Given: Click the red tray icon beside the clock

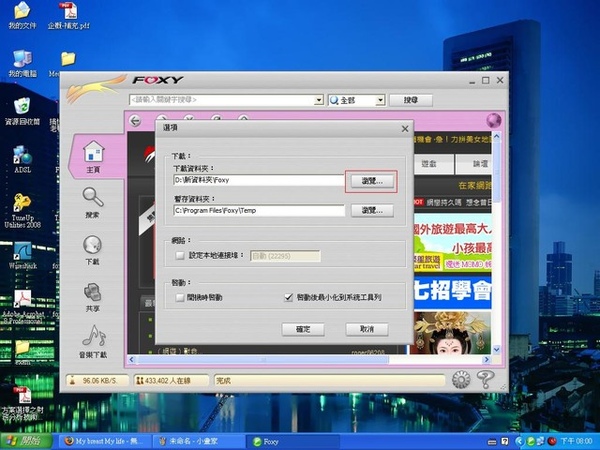Looking at the screenshot, I should click(x=551, y=442).
